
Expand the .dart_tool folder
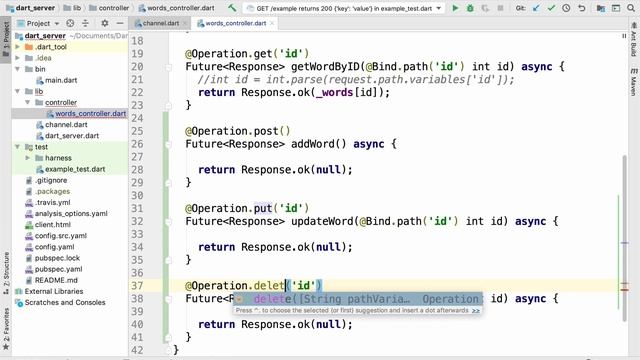point(18,47)
